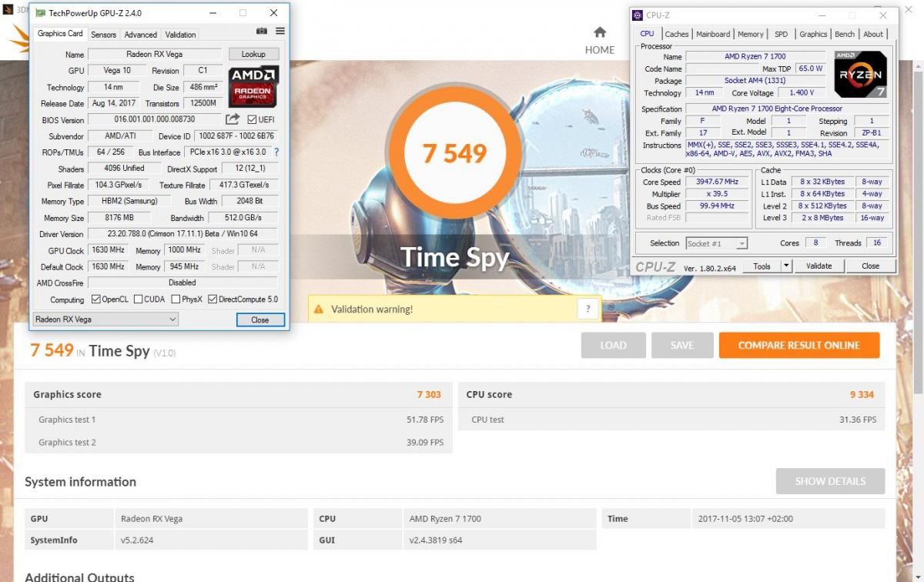
Task: Open the CPU-Z About tab
Action: point(873,34)
